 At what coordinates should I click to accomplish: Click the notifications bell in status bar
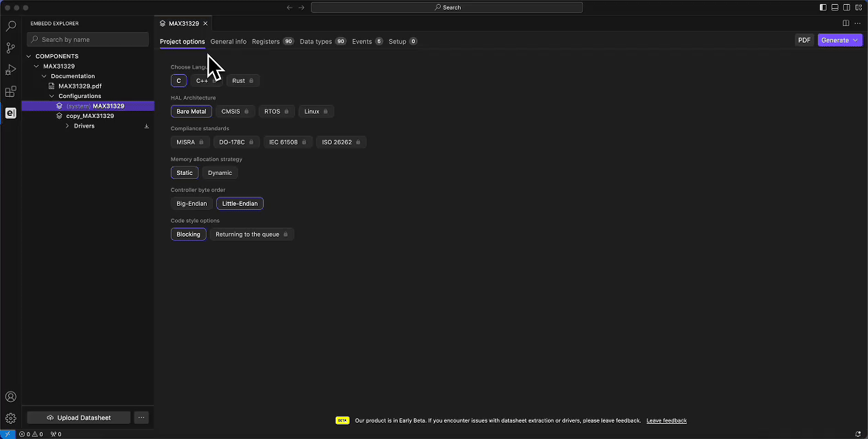tap(858, 434)
